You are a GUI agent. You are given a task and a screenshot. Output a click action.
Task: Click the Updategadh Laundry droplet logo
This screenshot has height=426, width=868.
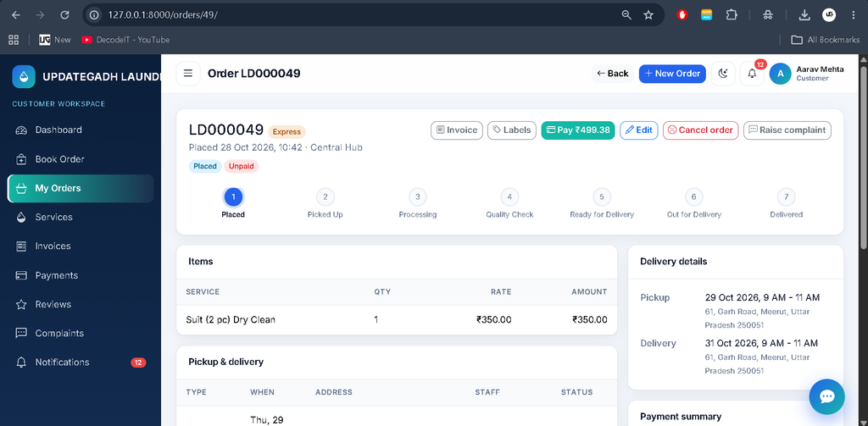point(23,77)
